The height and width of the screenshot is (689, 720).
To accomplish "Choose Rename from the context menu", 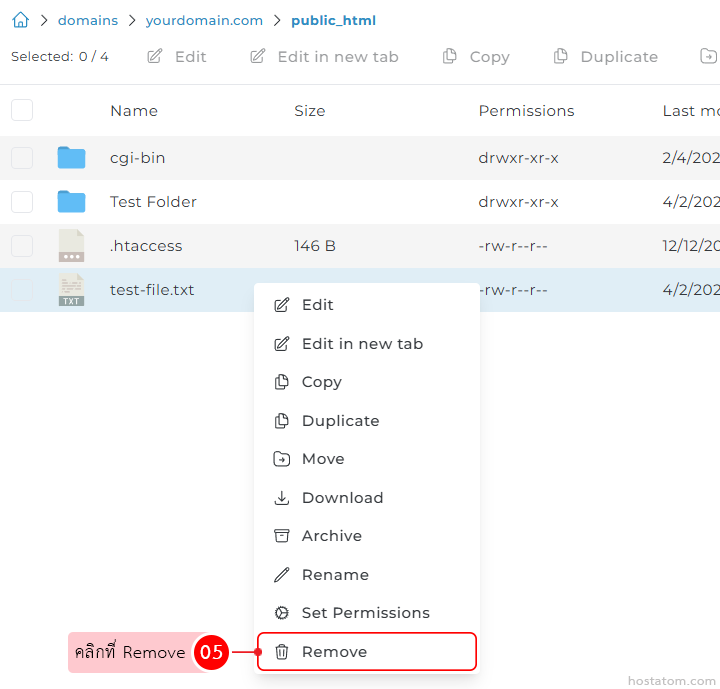I will click(366, 575).
